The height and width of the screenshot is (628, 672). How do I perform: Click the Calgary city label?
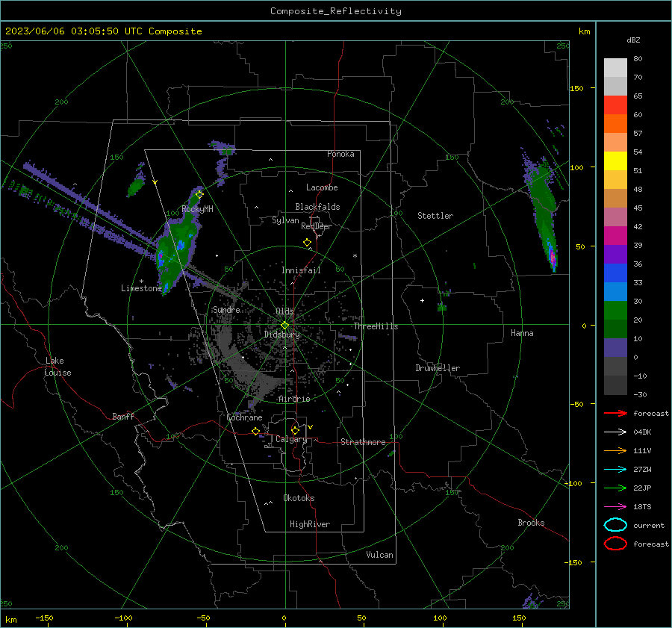click(291, 439)
